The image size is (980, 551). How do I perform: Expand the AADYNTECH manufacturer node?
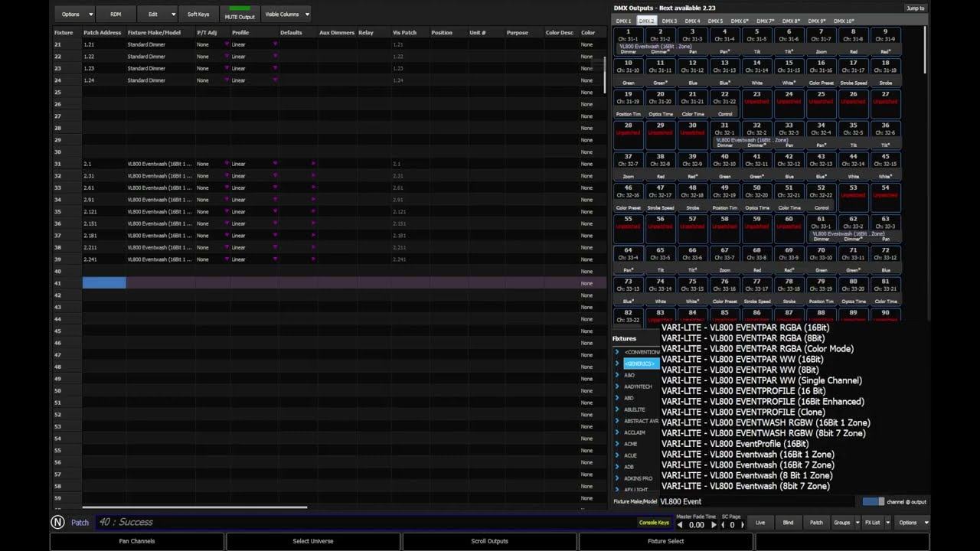pyautogui.click(x=618, y=386)
